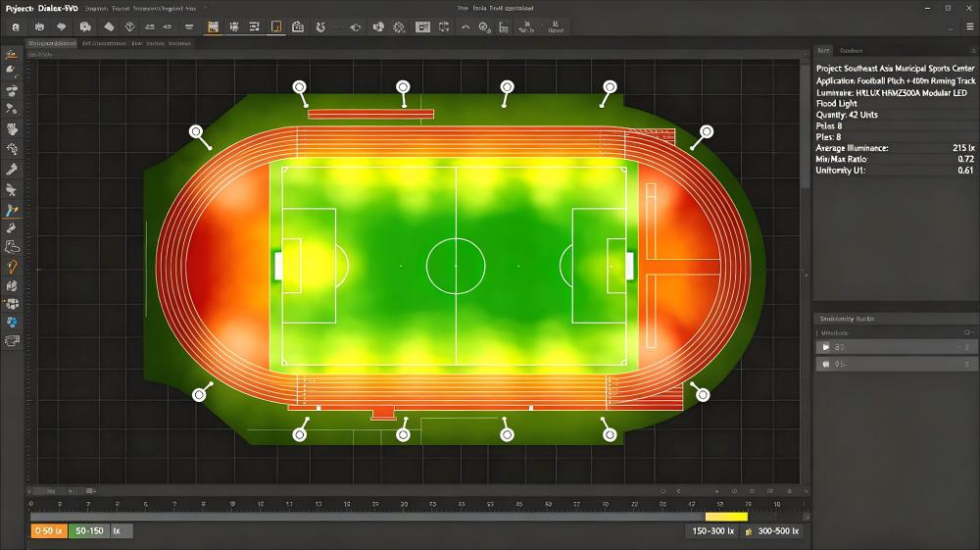The height and width of the screenshot is (550, 980).
Task: Click the monitor icon at bottom of left sidebar
Action: [x=11, y=340]
